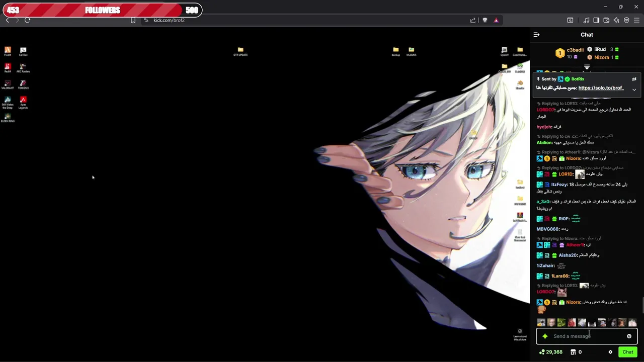Viewport: 644px width, 362px height.
Task: Expand the gift leaderboard handle
Action: 587,67
